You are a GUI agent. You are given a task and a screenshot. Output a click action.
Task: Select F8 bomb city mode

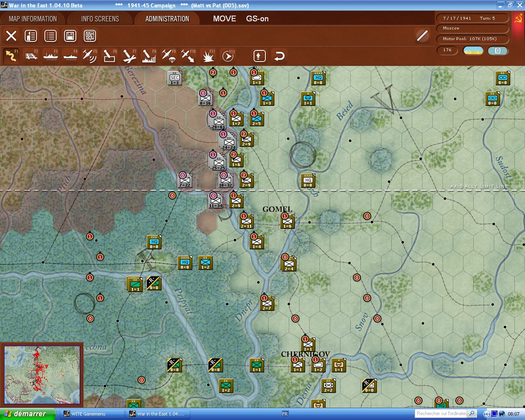tap(149, 56)
